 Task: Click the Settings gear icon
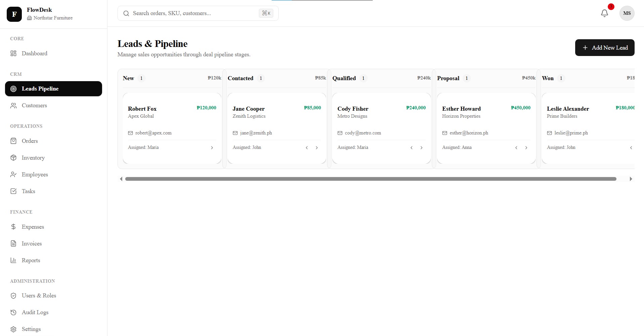[13, 329]
